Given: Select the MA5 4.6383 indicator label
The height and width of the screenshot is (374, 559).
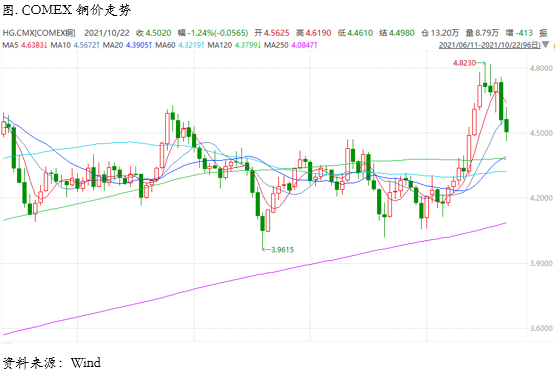Looking at the screenshot, I should (x=25, y=45).
